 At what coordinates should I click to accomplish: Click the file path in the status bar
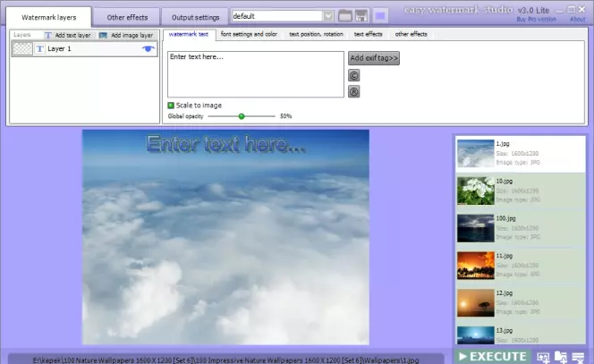225,360
